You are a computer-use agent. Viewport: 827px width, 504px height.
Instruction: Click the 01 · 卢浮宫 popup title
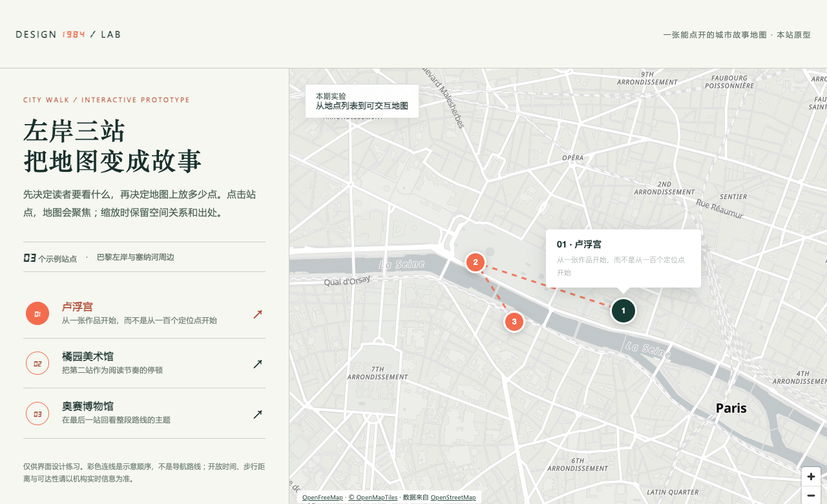coord(579,244)
